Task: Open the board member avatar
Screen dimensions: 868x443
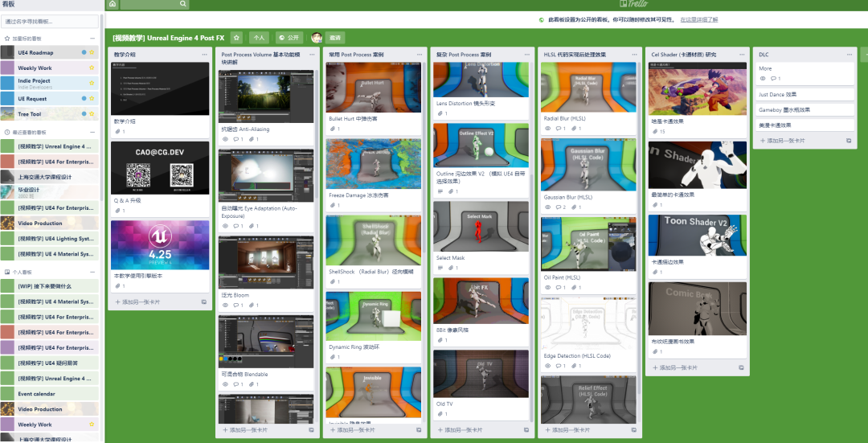Action: pyautogui.click(x=317, y=38)
